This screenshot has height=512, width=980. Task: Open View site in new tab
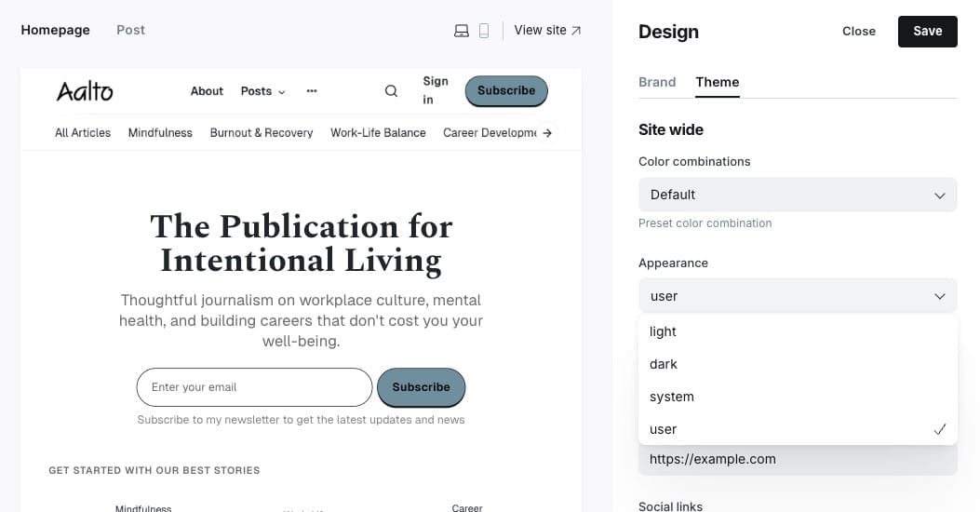547,31
